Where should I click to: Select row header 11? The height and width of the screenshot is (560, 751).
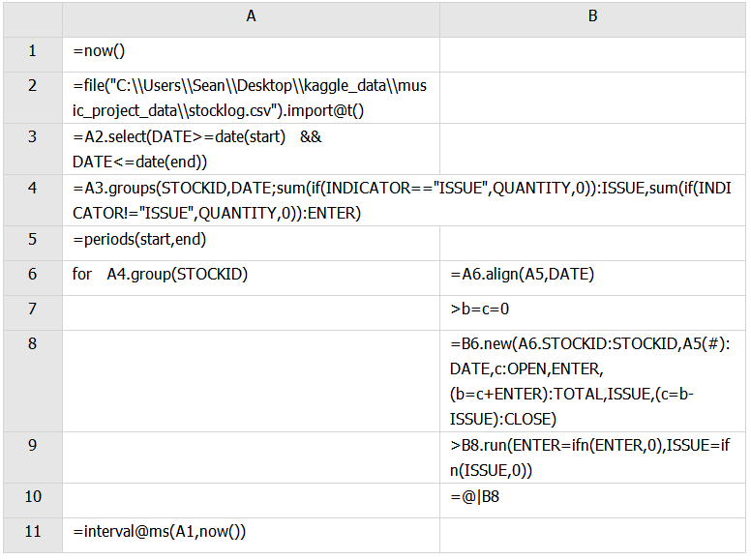(33, 535)
